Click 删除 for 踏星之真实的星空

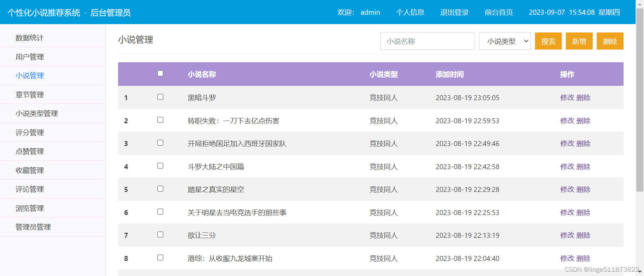click(583, 189)
